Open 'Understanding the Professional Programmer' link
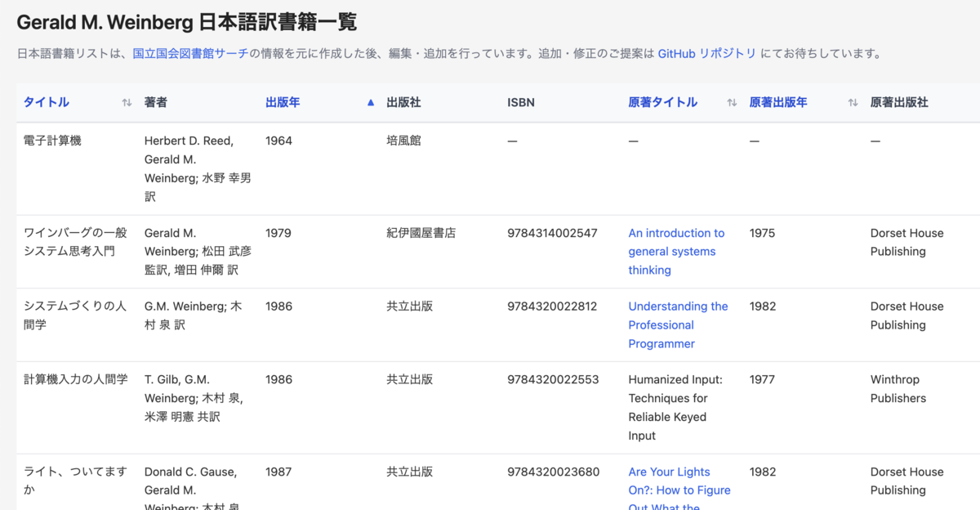Viewport: 980px width, 510px height. click(x=678, y=325)
